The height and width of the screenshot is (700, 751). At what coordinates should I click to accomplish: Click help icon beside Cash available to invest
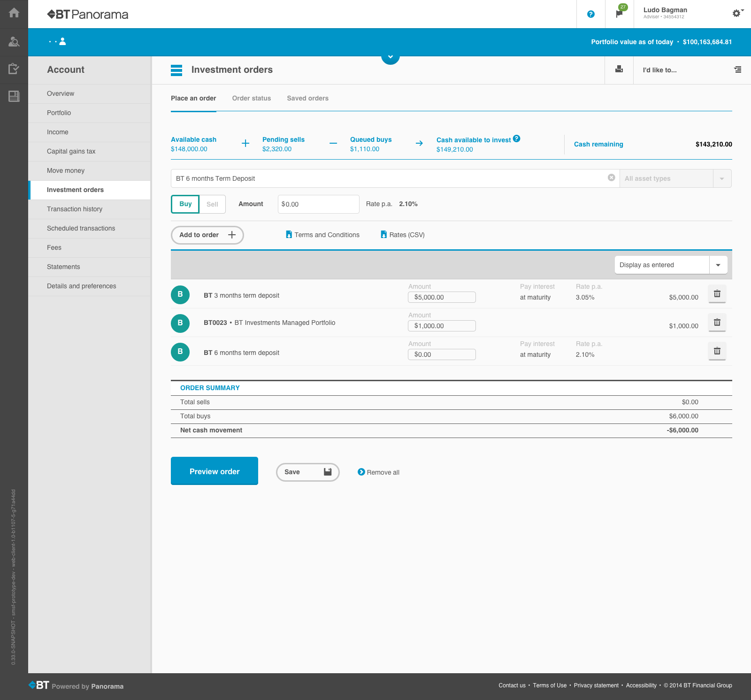click(x=517, y=138)
